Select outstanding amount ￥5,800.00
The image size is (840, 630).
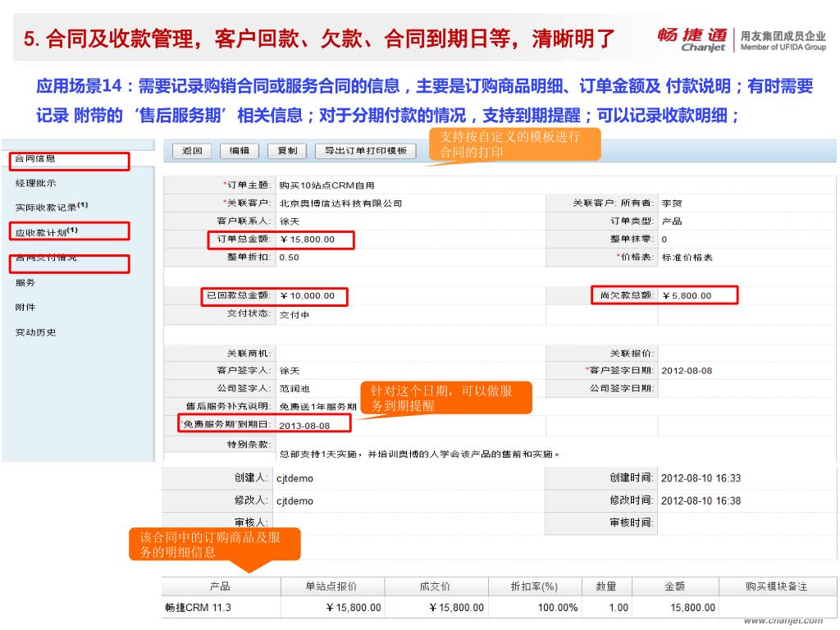coord(687,295)
